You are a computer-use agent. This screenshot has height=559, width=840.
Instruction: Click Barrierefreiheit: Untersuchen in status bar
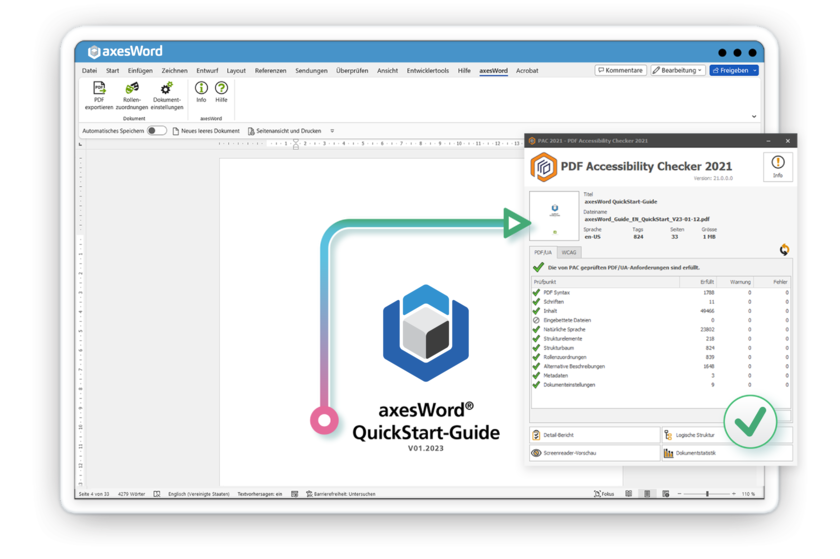tap(341, 494)
